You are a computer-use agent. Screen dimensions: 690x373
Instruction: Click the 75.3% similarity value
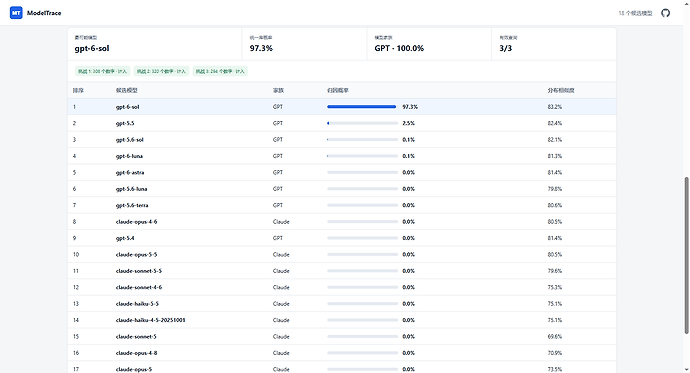pyautogui.click(x=554, y=287)
